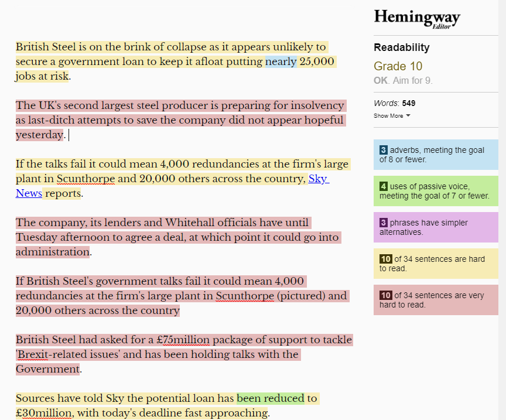Click the Grade 10 readability score
Viewport: 506px width, 420px height.
[398, 66]
